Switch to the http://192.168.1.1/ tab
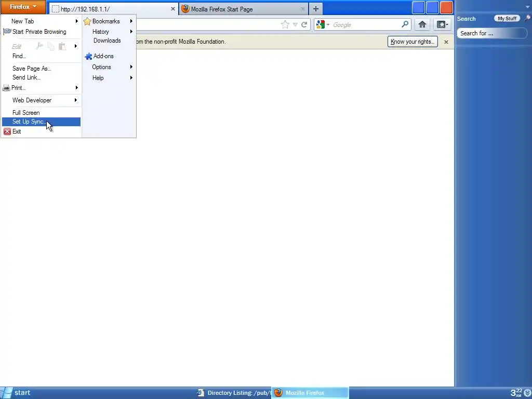 tap(113, 9)
